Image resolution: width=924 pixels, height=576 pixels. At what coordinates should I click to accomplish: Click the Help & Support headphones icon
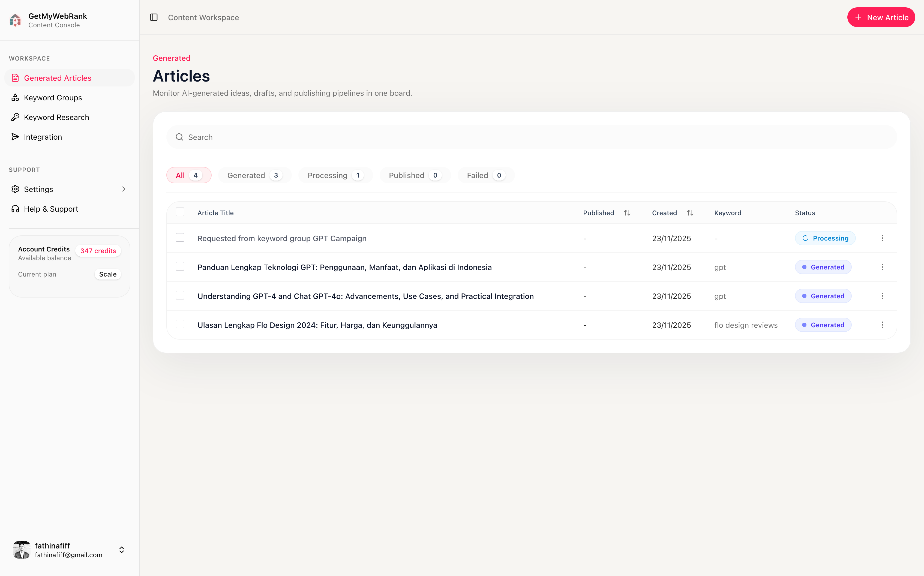pos(15,209)
